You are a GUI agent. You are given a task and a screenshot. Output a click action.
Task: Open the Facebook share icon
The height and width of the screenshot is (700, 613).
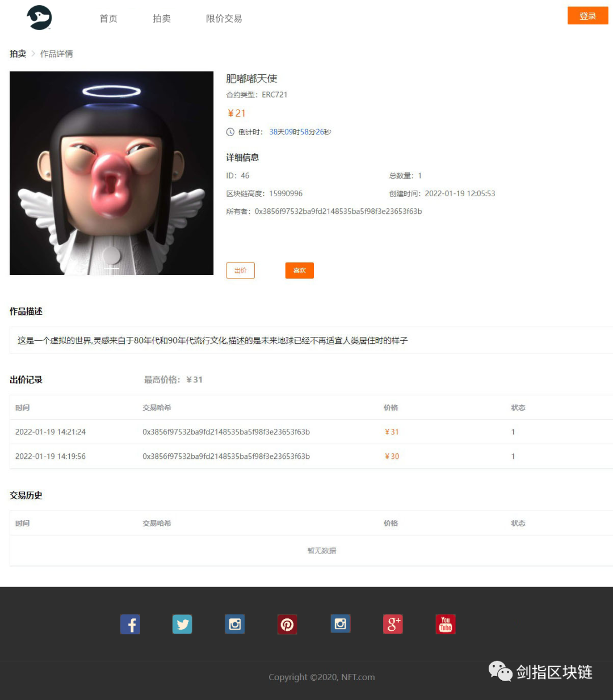click(x=130, y=624)
